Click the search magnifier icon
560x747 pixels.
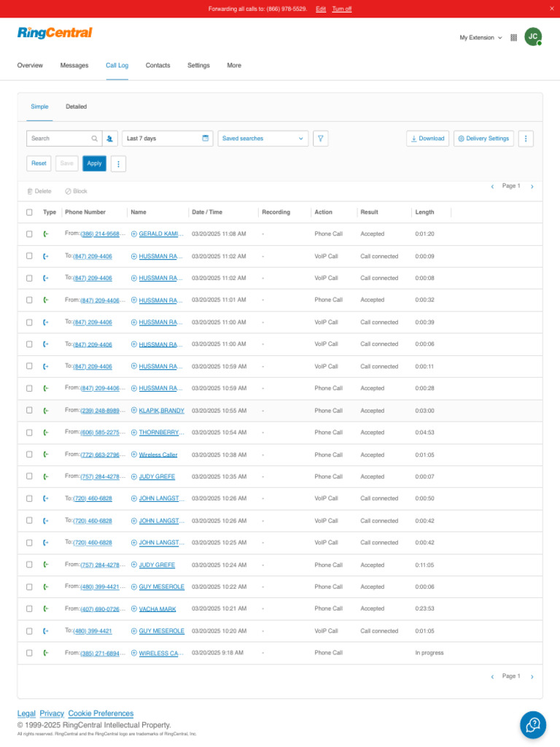coord(94,139)
